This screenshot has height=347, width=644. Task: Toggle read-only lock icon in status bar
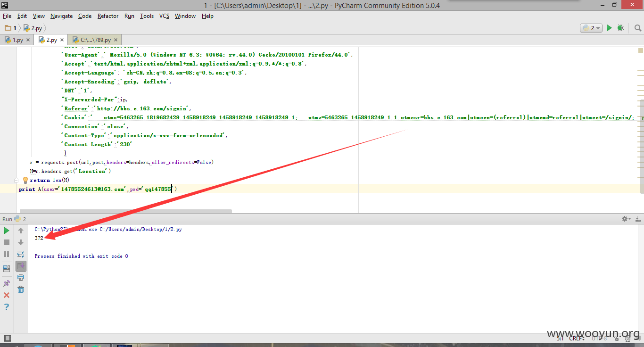click(x=616, y=338)
